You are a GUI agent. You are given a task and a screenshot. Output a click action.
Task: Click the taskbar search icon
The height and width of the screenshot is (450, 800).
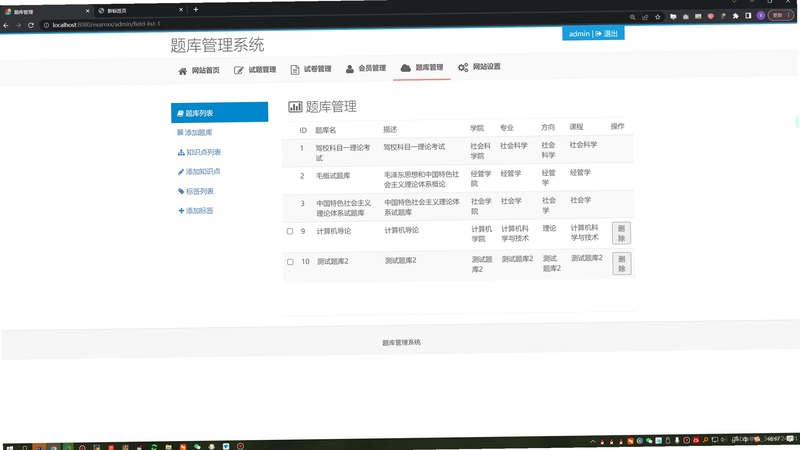coord(24,447)
